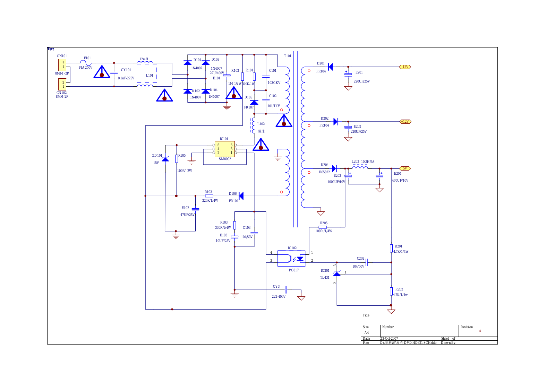Select the '100R/ 2W' value text

(185, 171)
